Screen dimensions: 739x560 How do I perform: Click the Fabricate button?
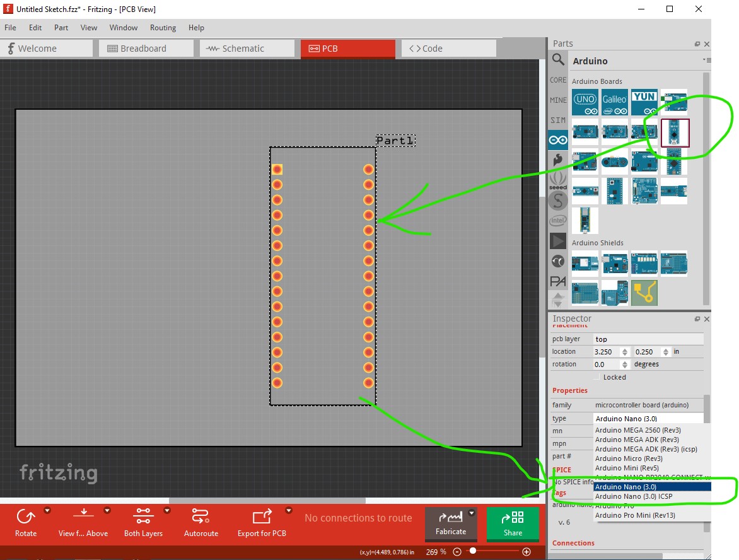click(451, 523)
